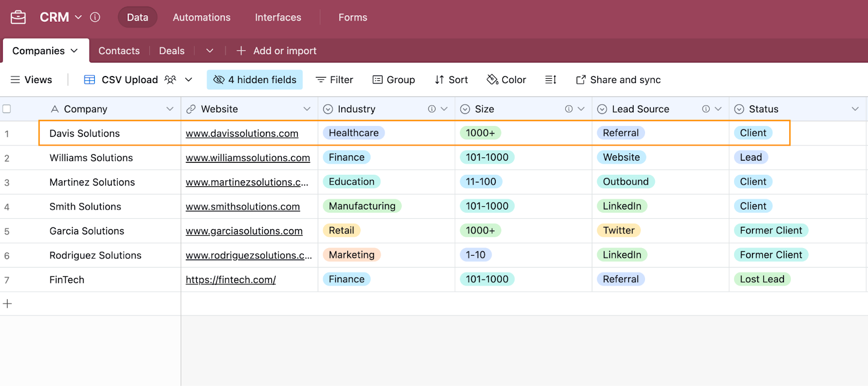Click the Status single-select field icon
This screenshot has width=868, height=386.
point(739,109)
